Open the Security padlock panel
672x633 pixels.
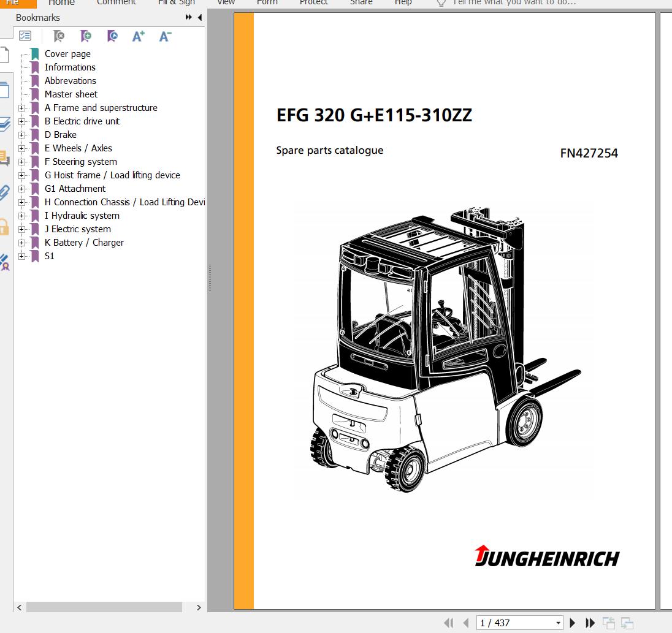click(4, 227)
